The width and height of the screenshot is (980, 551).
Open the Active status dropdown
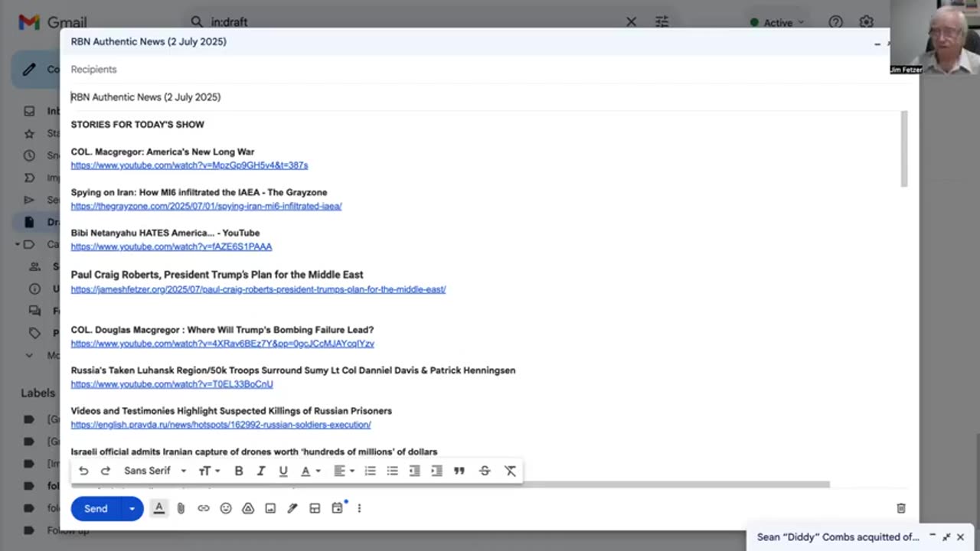778,22
